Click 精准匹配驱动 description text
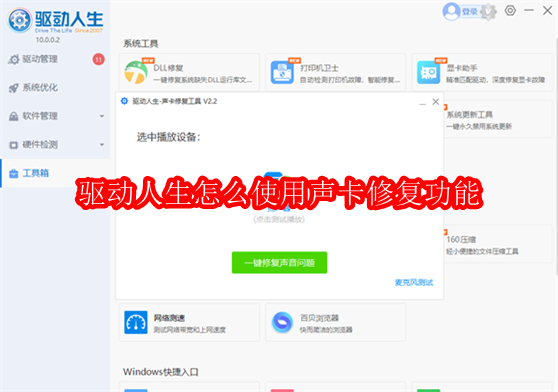Viewport: 558px width, 392px height. pos(495,80)
